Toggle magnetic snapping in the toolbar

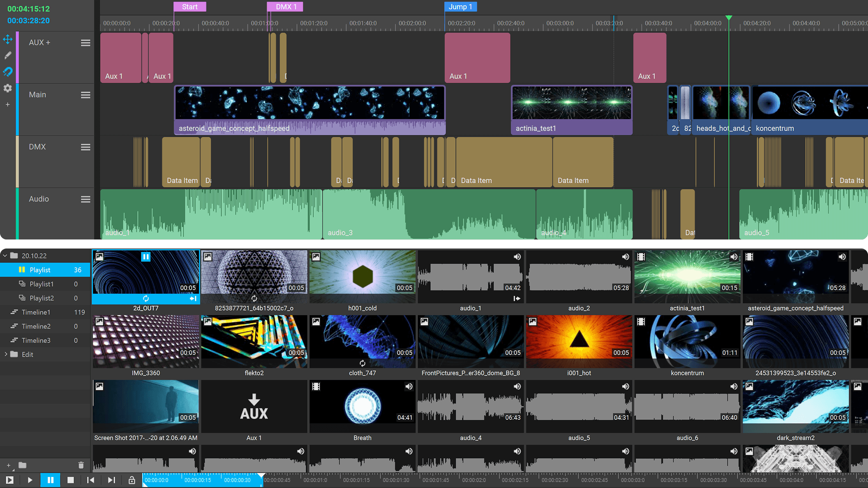tap(8, 71)
